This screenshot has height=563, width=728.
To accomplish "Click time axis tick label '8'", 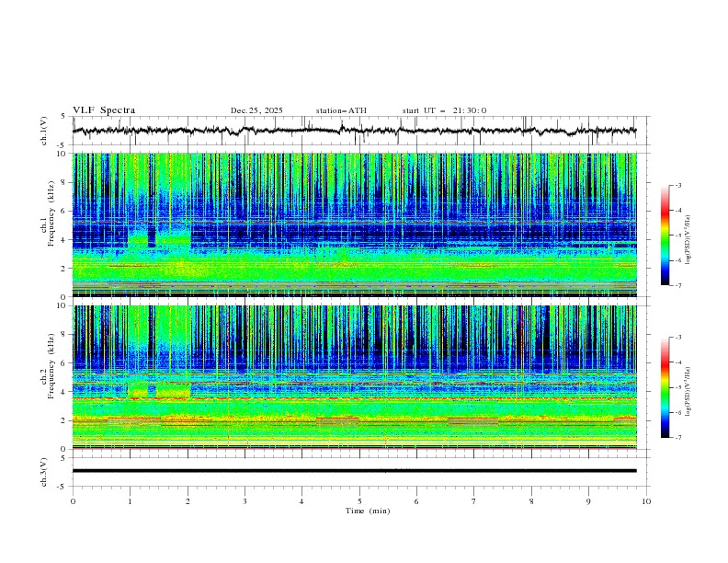I will pos(531,501).
